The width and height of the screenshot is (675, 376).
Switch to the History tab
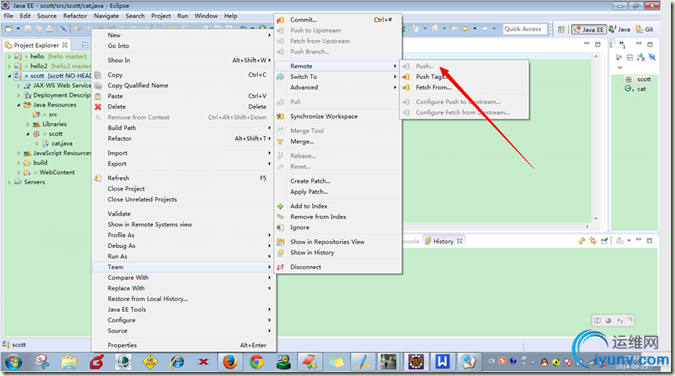(443, 241)
